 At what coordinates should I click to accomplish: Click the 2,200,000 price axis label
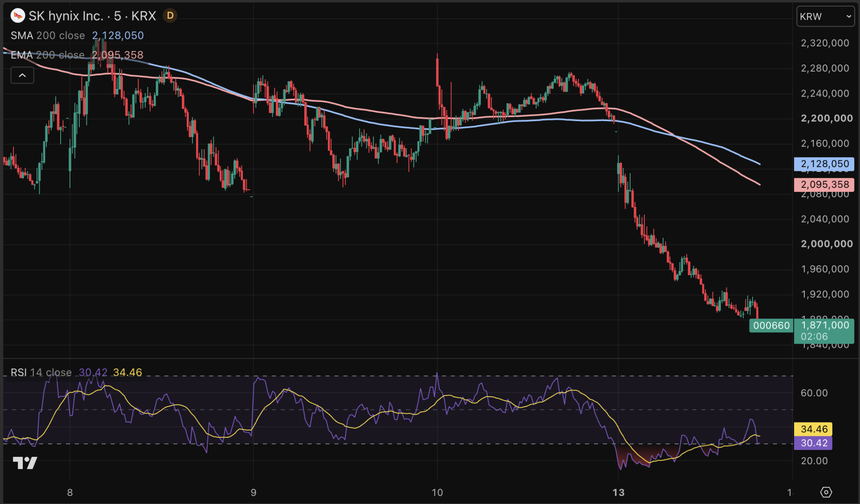pos(827,118)
